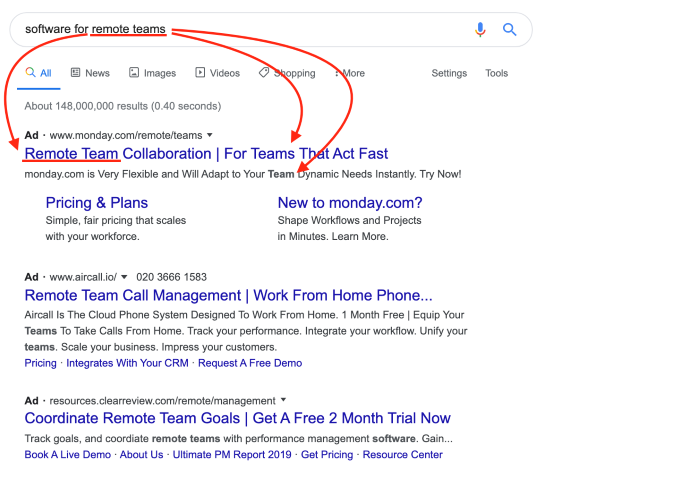Open the 'Get Pricing' sitelink
This screenshot has height=480, width=700.
(x=327, y=455)
